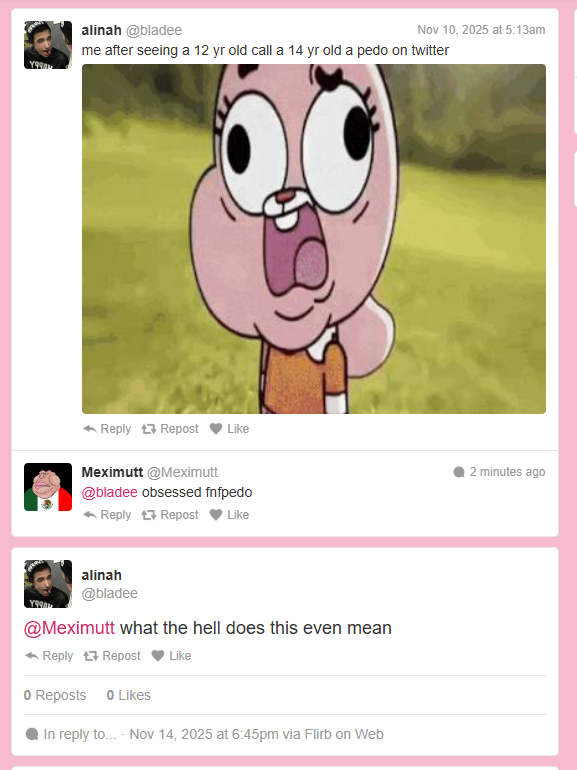577x770 pixels.
Task: Like Meximutt's comment
Action: (229, 515)
